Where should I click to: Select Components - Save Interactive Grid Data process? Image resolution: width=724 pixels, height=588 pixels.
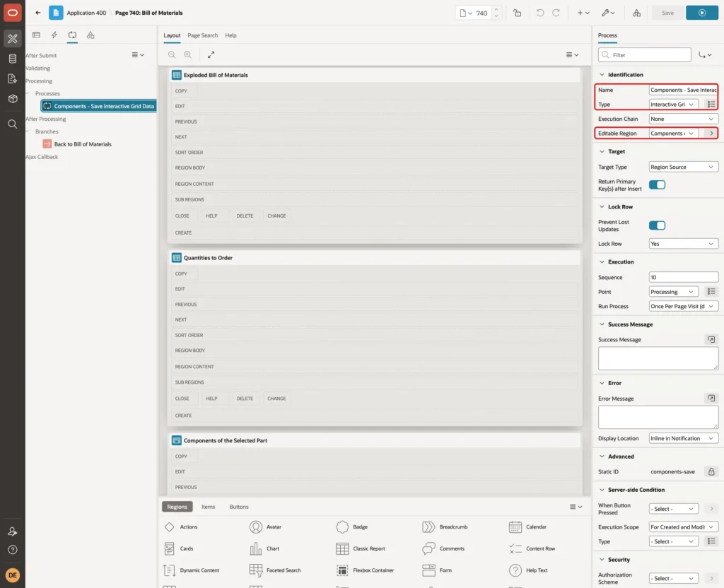tap(99, 106)
